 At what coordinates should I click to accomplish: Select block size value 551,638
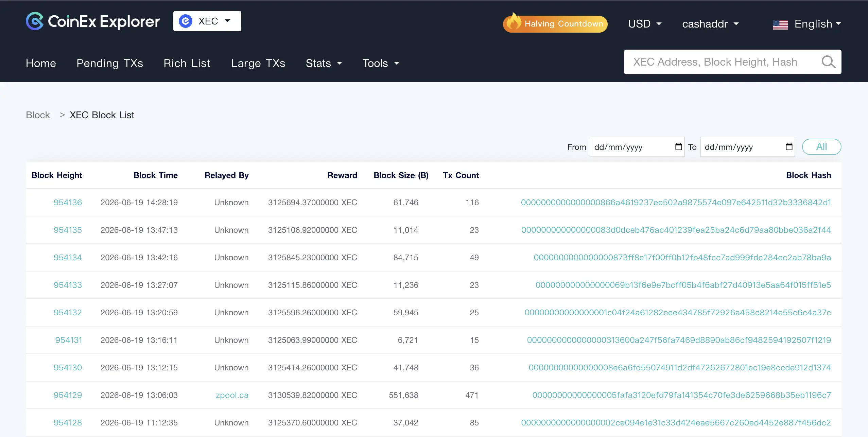[x=404, y=395]
